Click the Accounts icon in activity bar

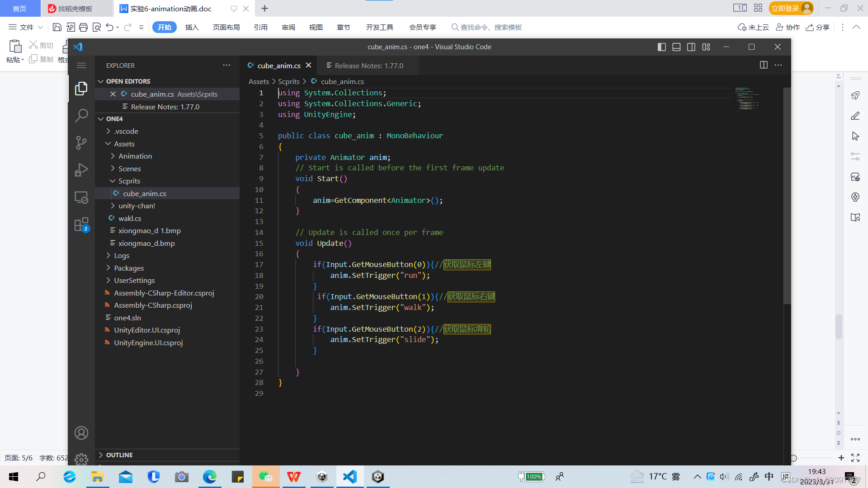[81, 433]
